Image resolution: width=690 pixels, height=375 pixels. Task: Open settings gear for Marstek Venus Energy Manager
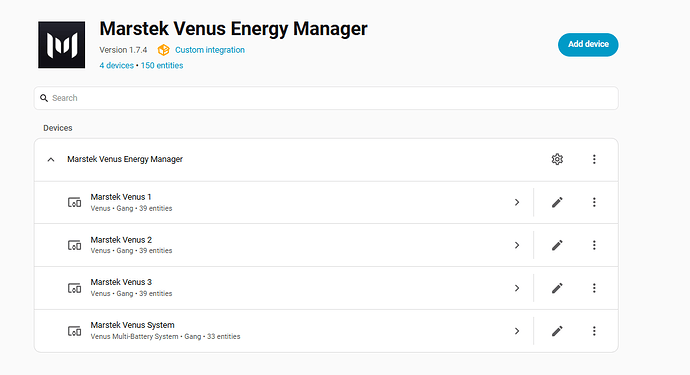tap(557, 159)
